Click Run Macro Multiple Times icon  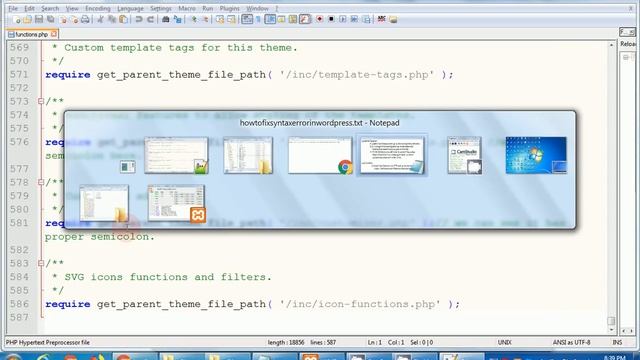click(x=354, y=19)
